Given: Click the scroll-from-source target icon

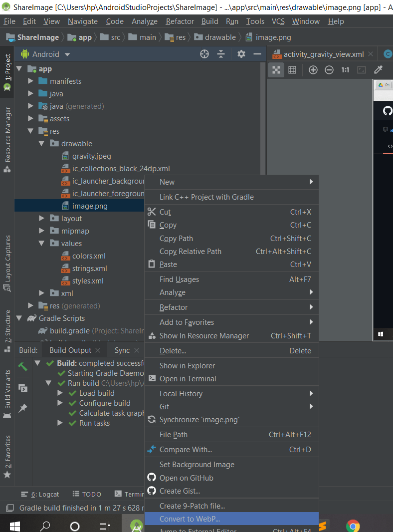Looking at the screenshot, I should [204, 54].
